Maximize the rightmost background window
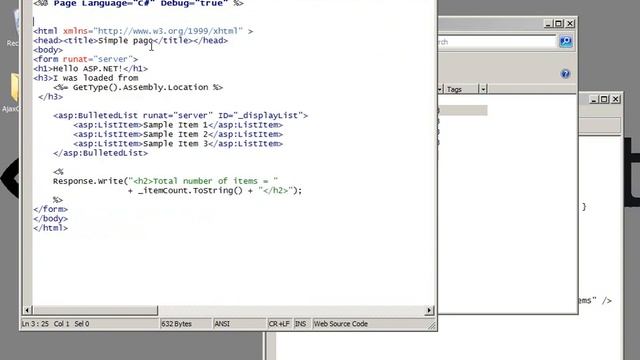 point(604,99)
